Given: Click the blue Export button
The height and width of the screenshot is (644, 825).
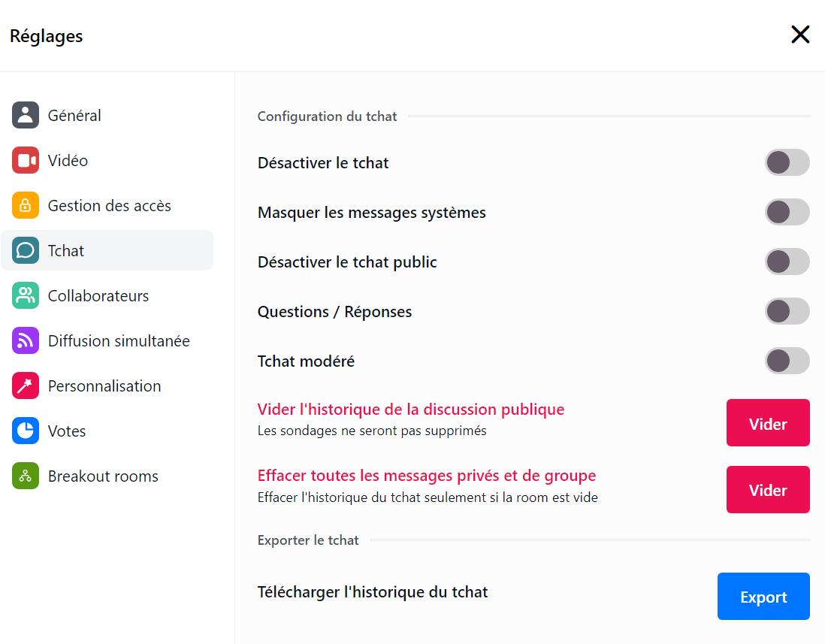Looking at the screenshot, I should [763, 597].
